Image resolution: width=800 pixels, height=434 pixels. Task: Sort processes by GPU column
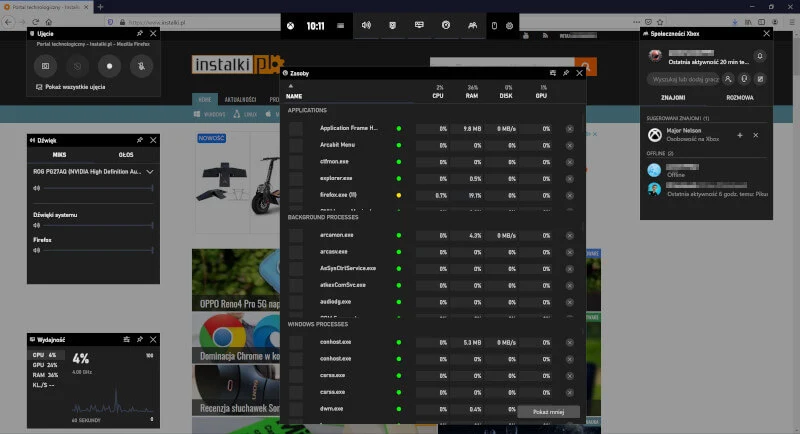click(541, 95)
